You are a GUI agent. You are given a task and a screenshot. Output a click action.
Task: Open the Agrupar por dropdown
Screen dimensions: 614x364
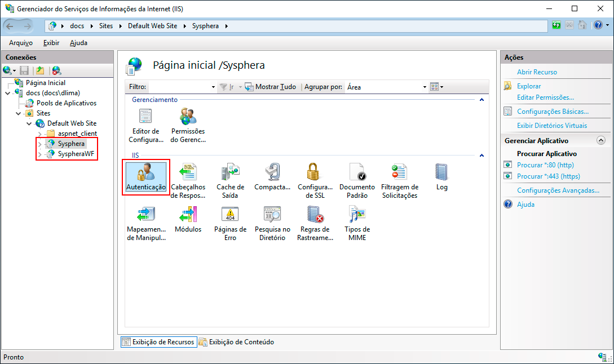click(425, 87)
